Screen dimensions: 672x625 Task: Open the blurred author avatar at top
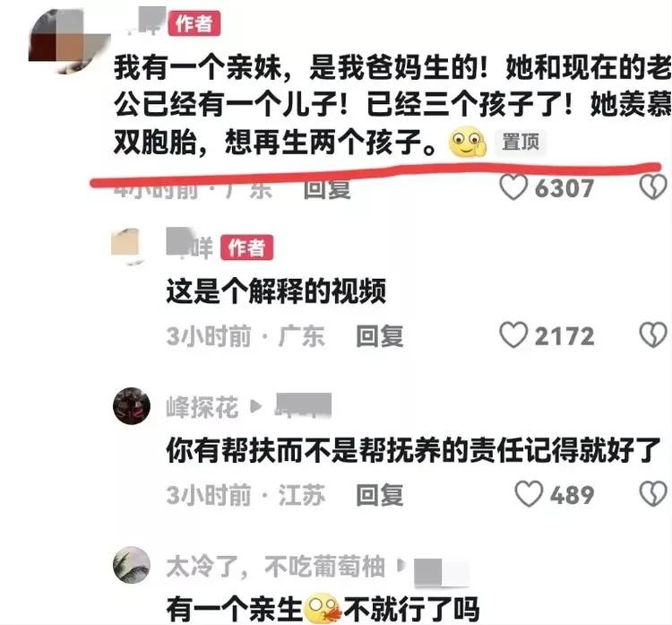[x=69, y=40]
